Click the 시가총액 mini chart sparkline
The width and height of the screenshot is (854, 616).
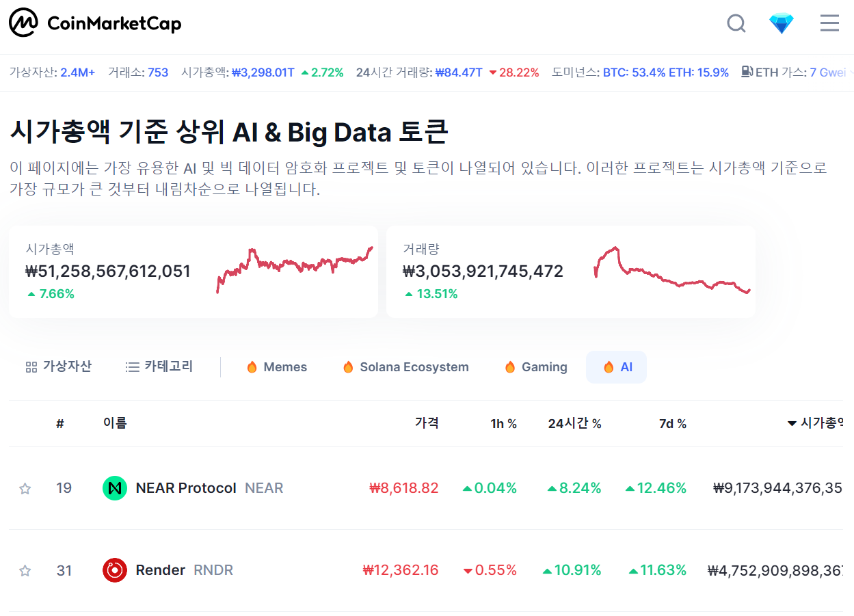pos(294,270)
